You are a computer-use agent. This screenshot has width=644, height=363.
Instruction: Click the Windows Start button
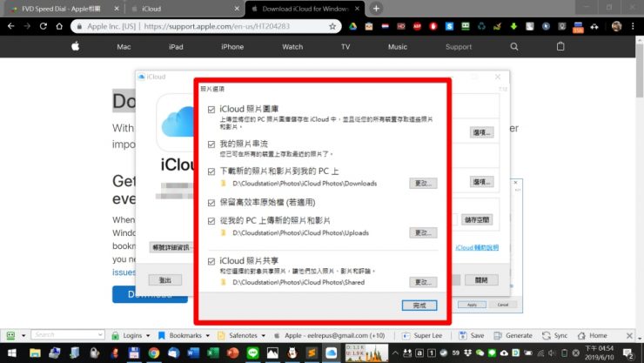click(x=12, y=353)
